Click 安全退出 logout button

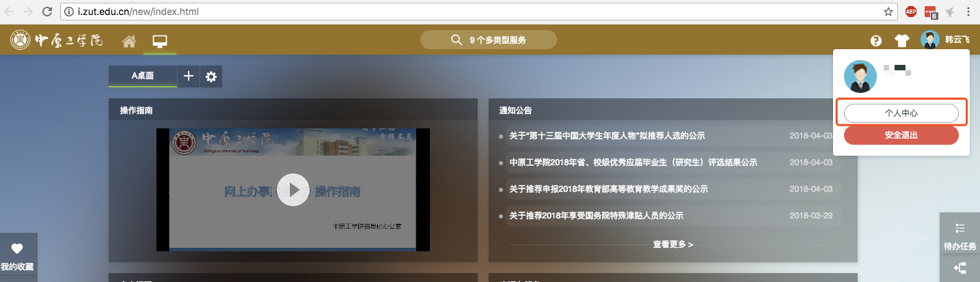(901, 135)
